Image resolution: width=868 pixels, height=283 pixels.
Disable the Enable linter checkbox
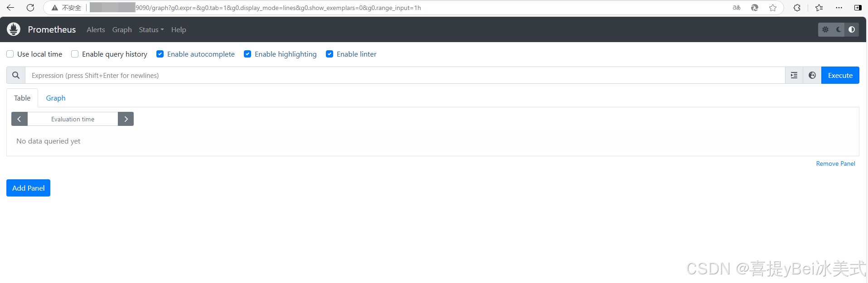coord(330,54)
